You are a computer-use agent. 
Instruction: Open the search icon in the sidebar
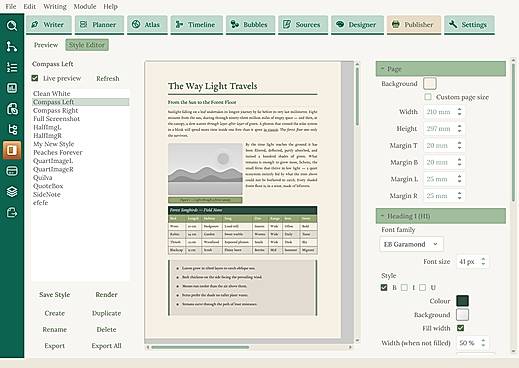(12, 26)
